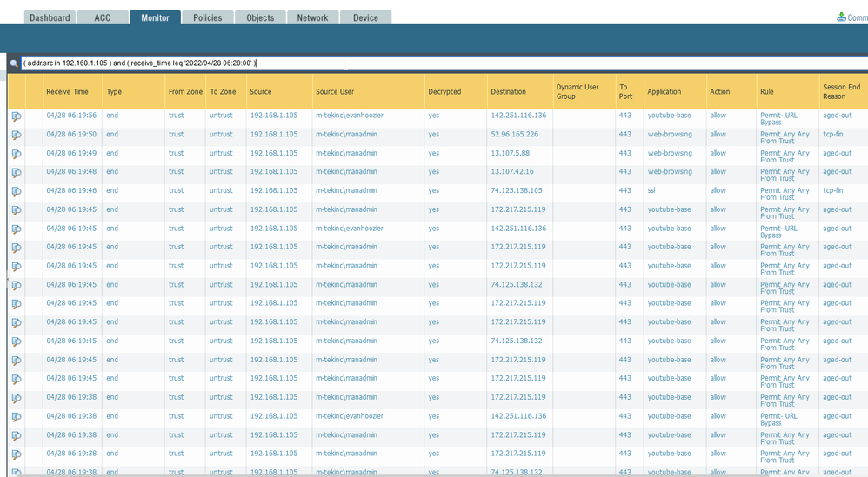This screenshot has height=477, width=868.
Task: Open the Network tab
Action: click(312, 17)
